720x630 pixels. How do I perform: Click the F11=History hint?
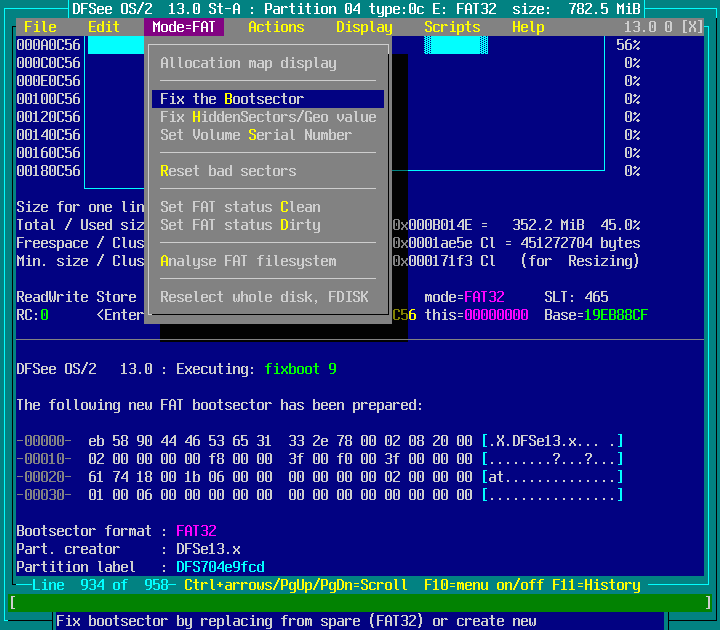pyautogui.click(x=596, y=585)
